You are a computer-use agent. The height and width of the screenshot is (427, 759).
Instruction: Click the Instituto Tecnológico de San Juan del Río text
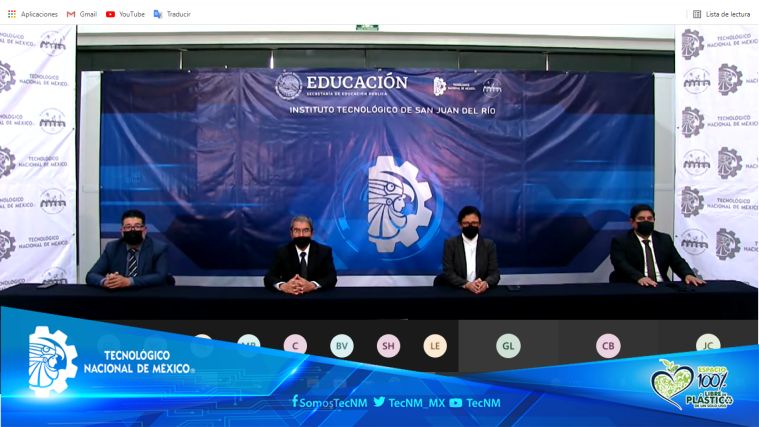coord(392,110)
